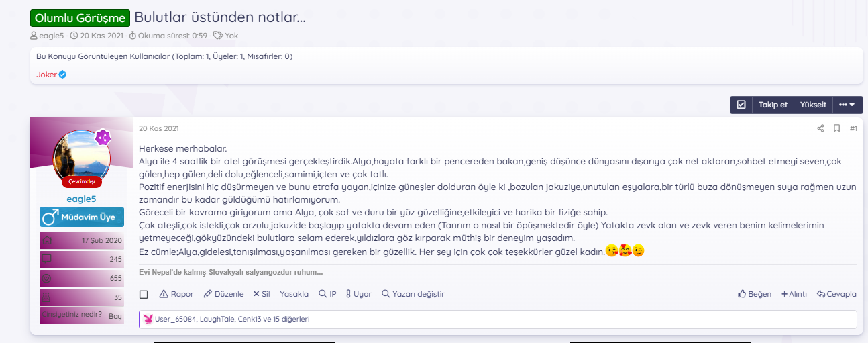The width and height of the screenshot is (868, 343).
Task: Open eagle5 username under the avatar
Action: point(81,199)
